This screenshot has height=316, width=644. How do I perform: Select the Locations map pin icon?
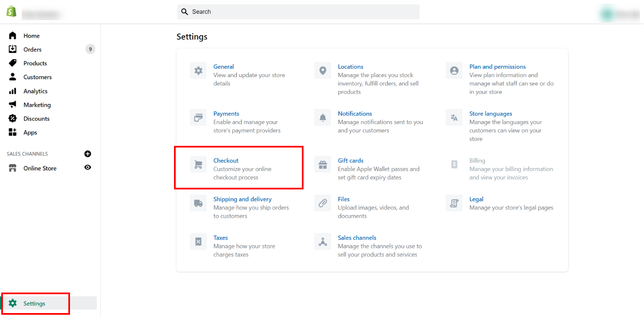pos(322,70)
